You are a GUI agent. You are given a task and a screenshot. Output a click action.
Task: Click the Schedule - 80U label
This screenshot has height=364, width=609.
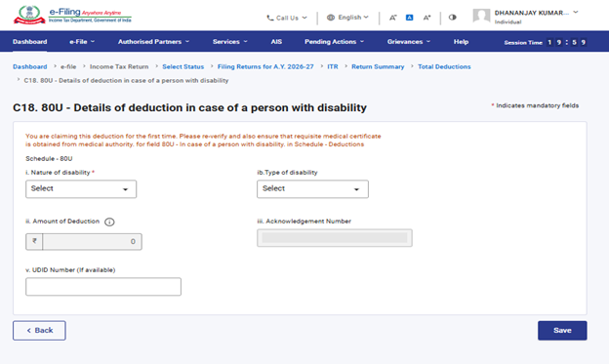click(x=49, y=158)
